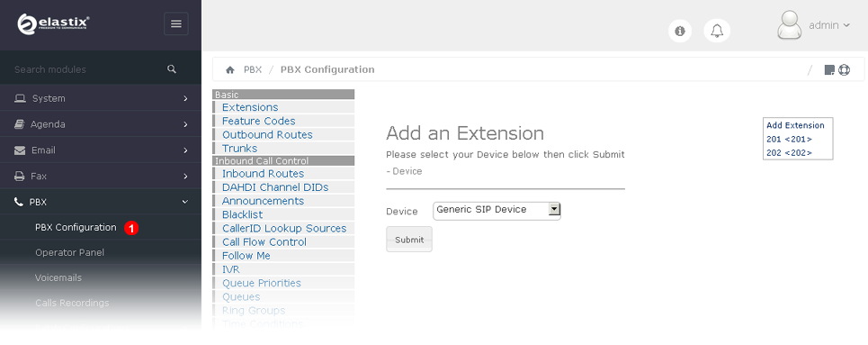
Task: Click the Agenda book icon
Action: 20,124
